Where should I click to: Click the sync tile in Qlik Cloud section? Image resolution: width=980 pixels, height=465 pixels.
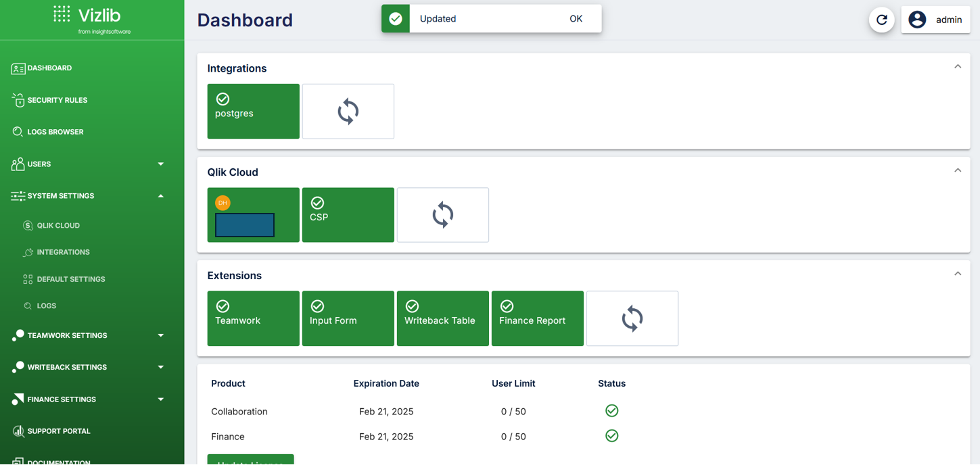(x=443, y=215)
